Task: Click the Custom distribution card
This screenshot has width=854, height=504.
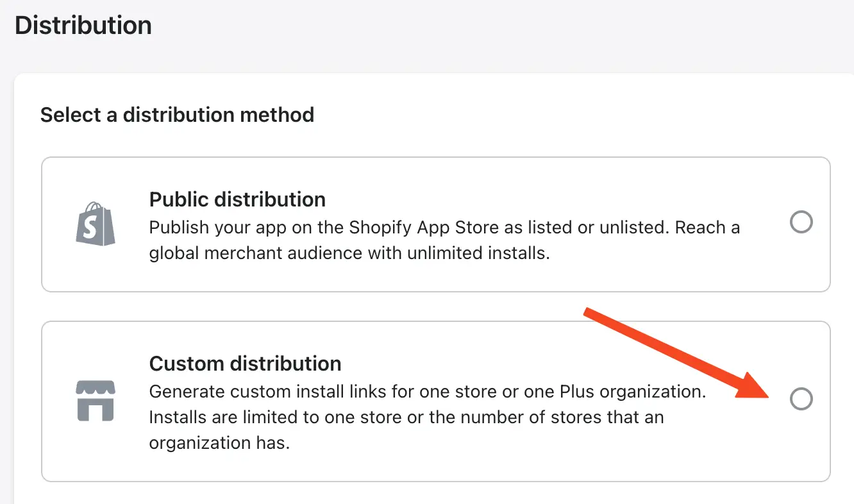Action: point(436,401)
